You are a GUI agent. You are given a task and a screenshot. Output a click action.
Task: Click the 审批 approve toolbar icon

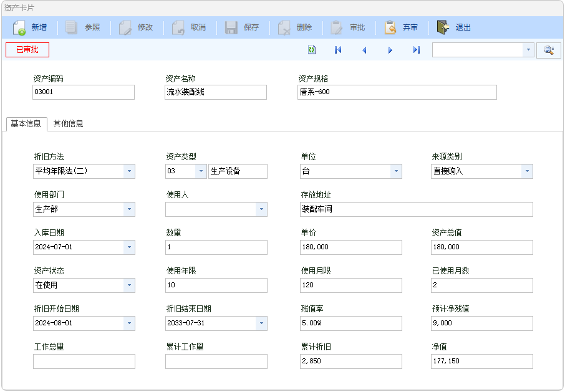(x=337, y=27)
